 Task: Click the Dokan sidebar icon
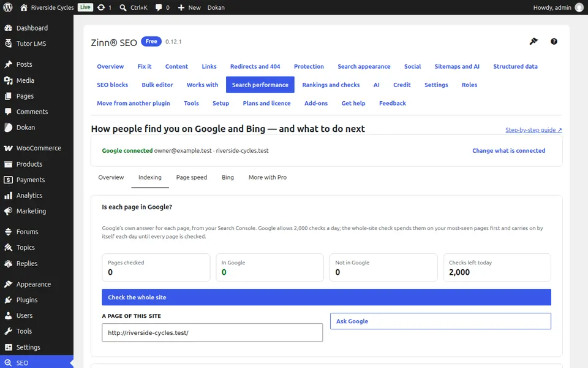(8, 128)
